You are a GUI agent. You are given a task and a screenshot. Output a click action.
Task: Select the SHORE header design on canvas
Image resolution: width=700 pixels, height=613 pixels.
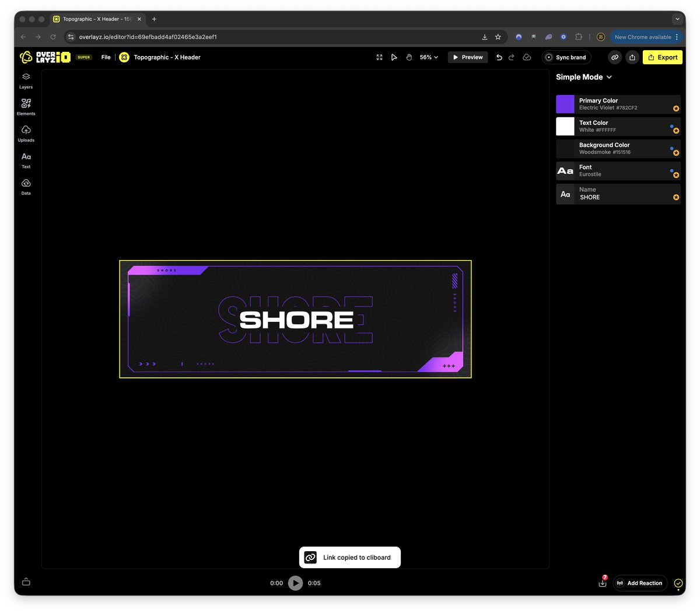(x=295, y=319)
